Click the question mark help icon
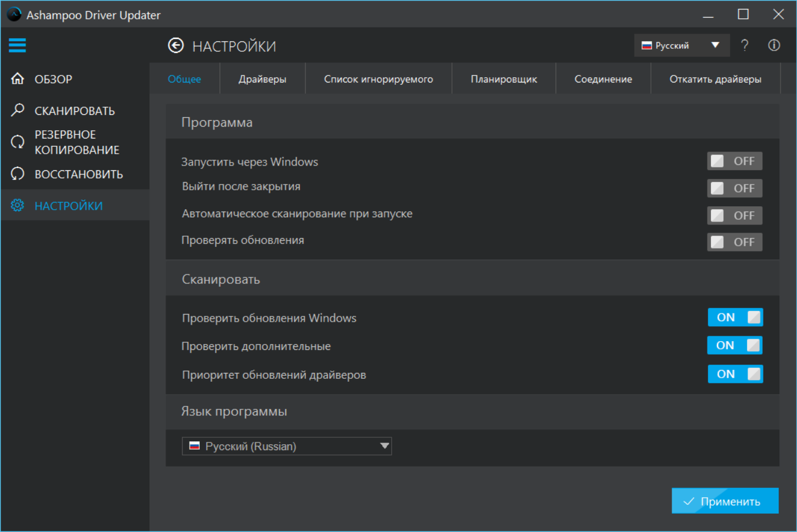Image resolution: width=797 pixels, height=532 pixels. pyautogui.click(x=745, y=45)
